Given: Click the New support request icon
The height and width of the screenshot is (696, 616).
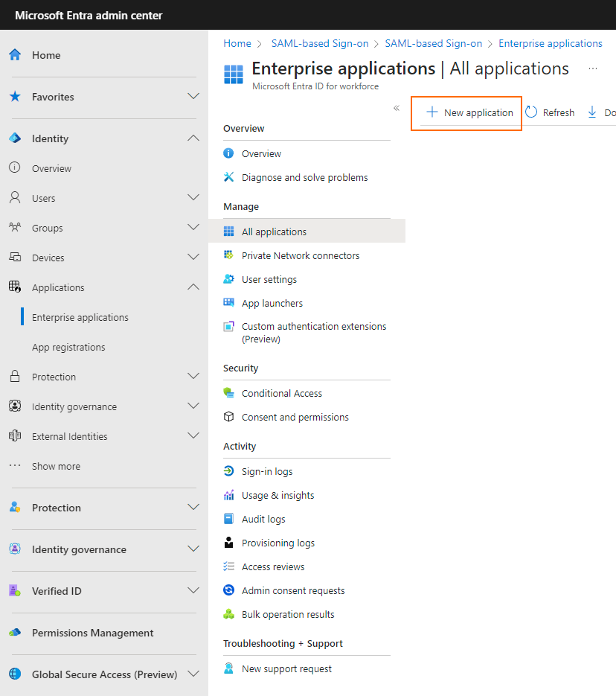Looking at the screenshot, I should pos(229,668).
